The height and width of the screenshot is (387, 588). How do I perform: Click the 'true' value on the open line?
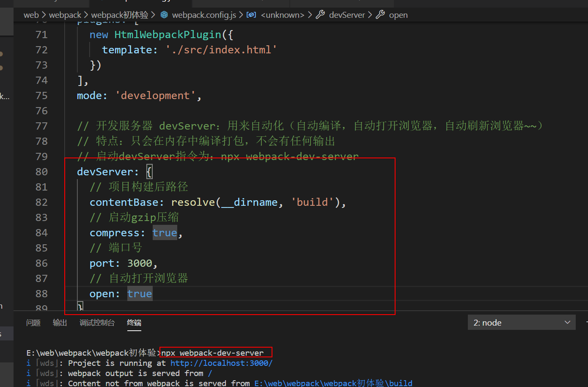click(139, 294)
